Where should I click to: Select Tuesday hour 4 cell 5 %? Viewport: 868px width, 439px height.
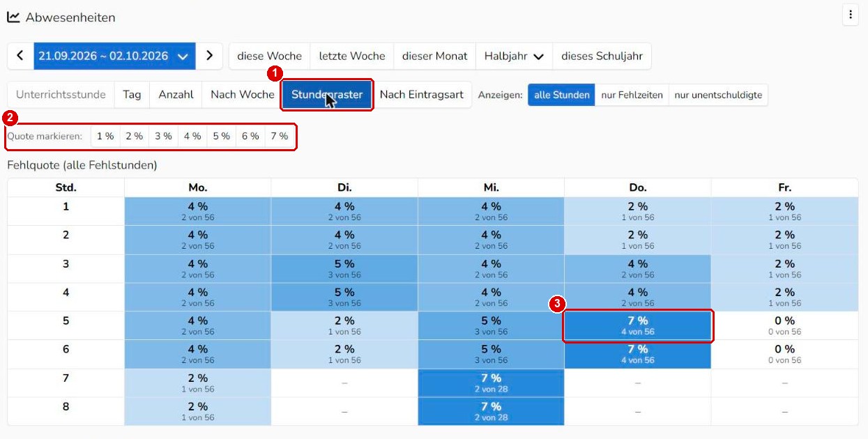click(344, 297)
